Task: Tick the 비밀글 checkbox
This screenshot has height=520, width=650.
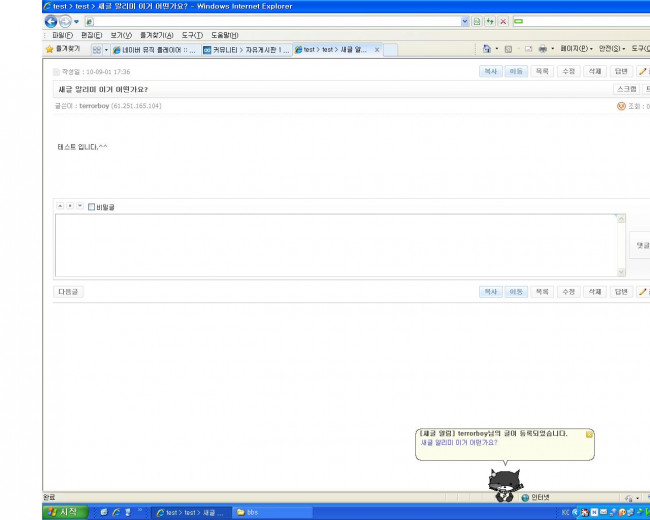Action: point(92,207)
